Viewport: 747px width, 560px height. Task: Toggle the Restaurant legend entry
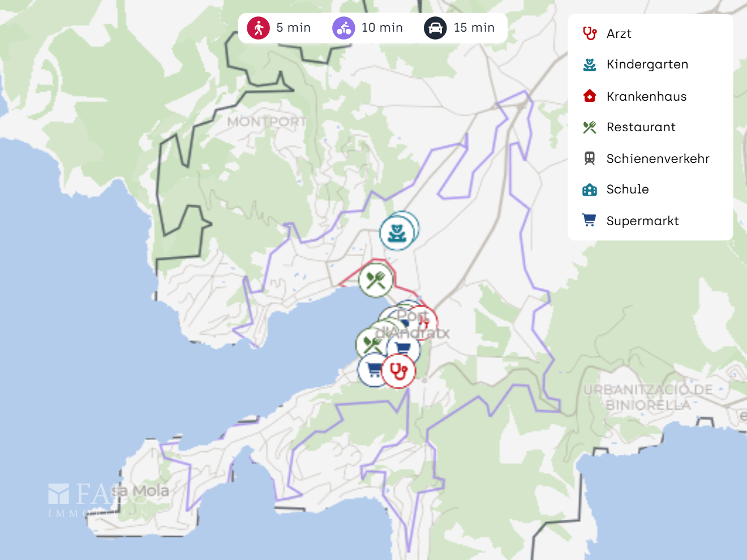pos(629,127)
